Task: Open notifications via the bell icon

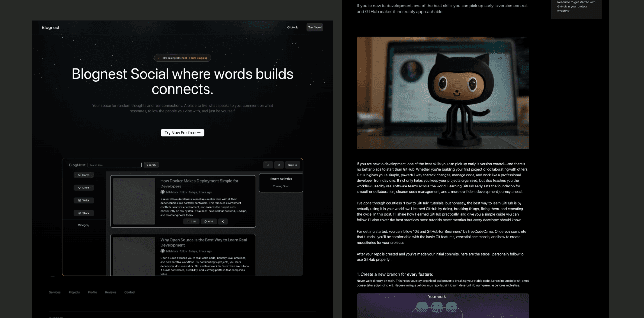Action: pyautogui.click(x=279, y=165)
